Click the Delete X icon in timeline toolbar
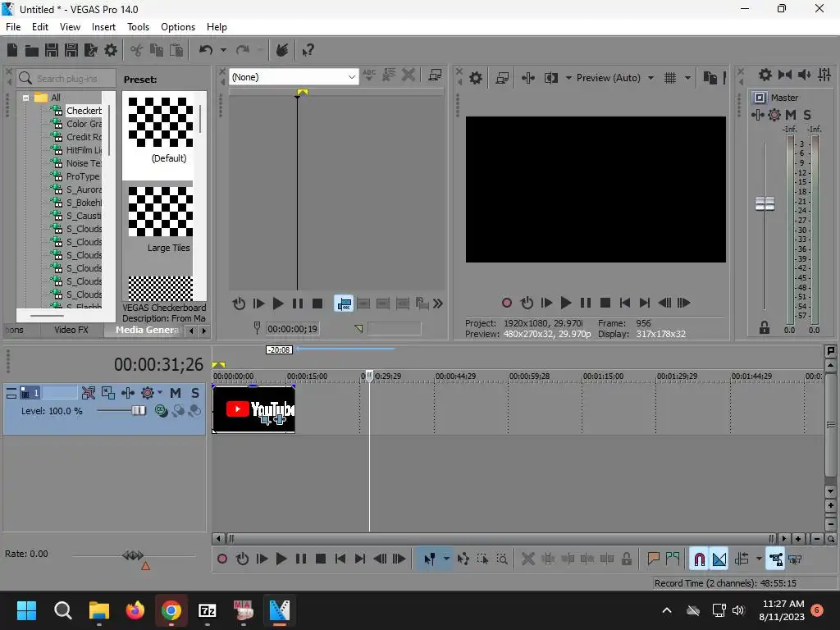Screen dimensions: 840x630 (527, 559)
